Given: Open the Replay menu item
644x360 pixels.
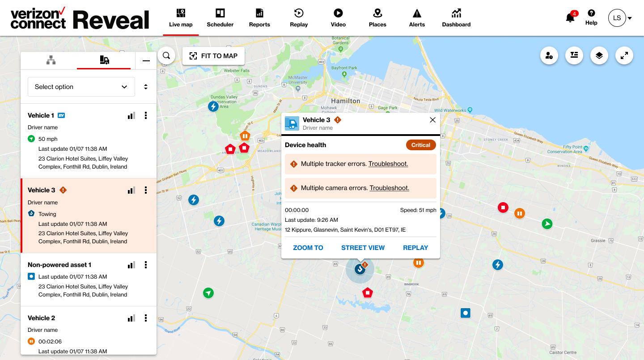Looking at the screenshot, I should 299,18.
